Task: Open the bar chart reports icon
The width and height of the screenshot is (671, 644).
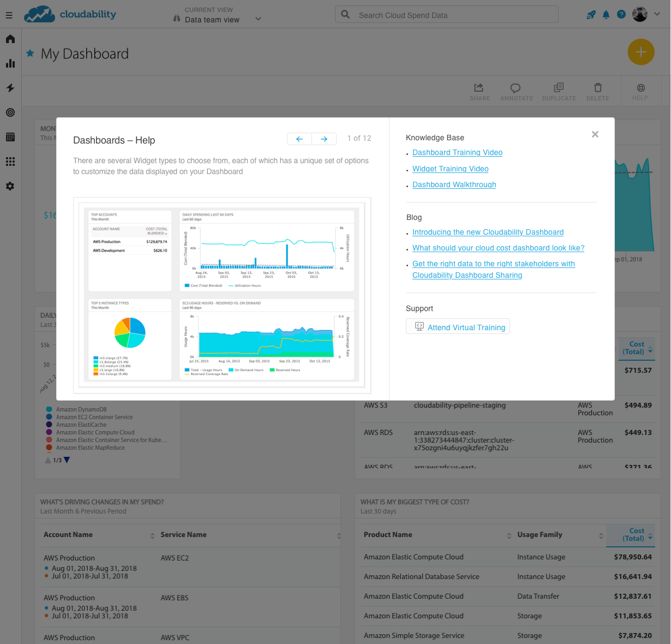Action: pyautogui.click(x=10, y=63)
